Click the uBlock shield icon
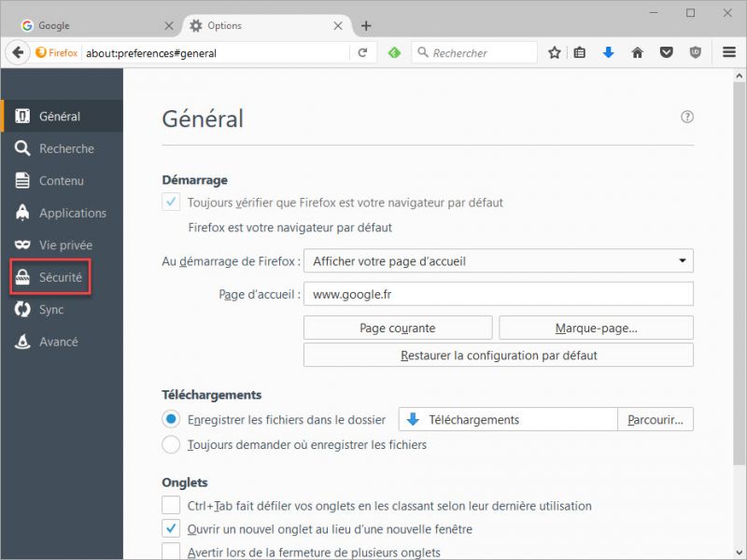The image size is (747, 560). tap(696, 52)
